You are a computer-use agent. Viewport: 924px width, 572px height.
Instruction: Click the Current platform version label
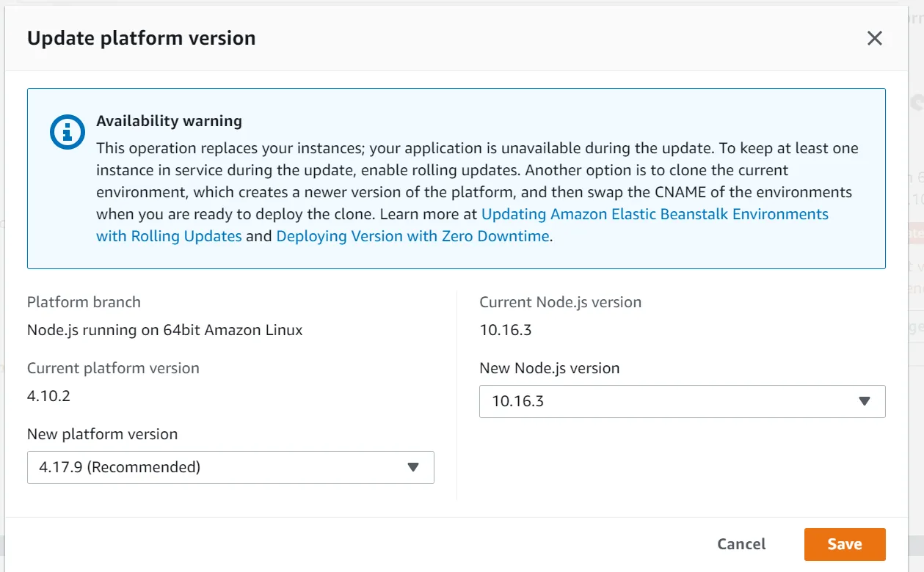[x=113, y=368]
